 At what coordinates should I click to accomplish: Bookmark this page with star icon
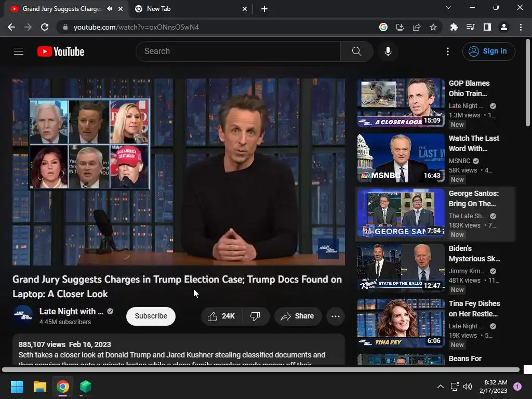tap(433, 27)
